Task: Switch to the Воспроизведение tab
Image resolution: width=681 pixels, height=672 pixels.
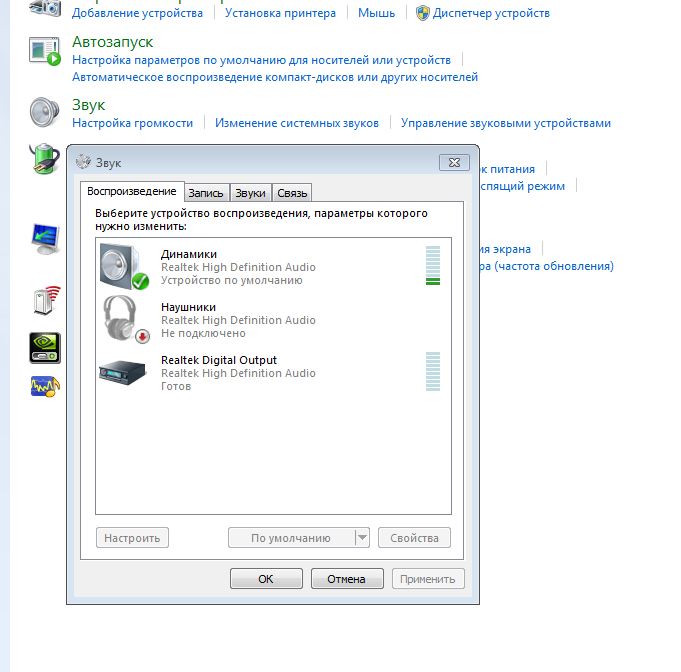Action: [132, 191]
